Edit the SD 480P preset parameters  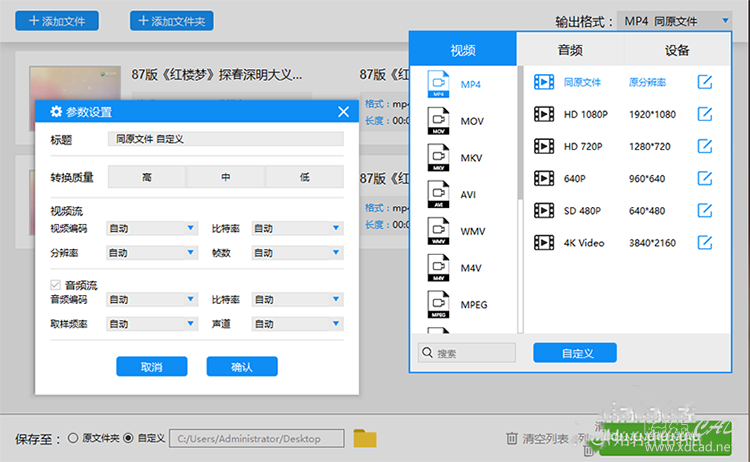[705, 210]
